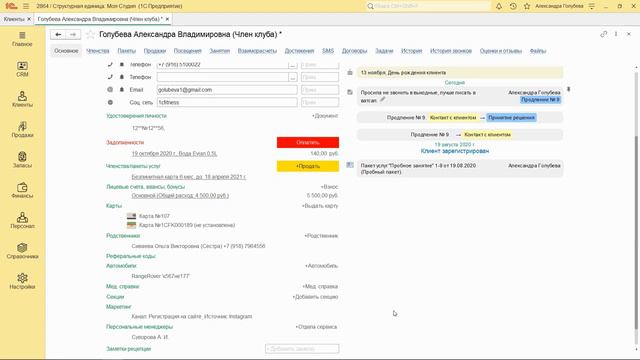Image resolution: width=640 pixels, height=360 pixels.
Task: Open ellipsis selector of first Телефон field
Action: [293, 64]
